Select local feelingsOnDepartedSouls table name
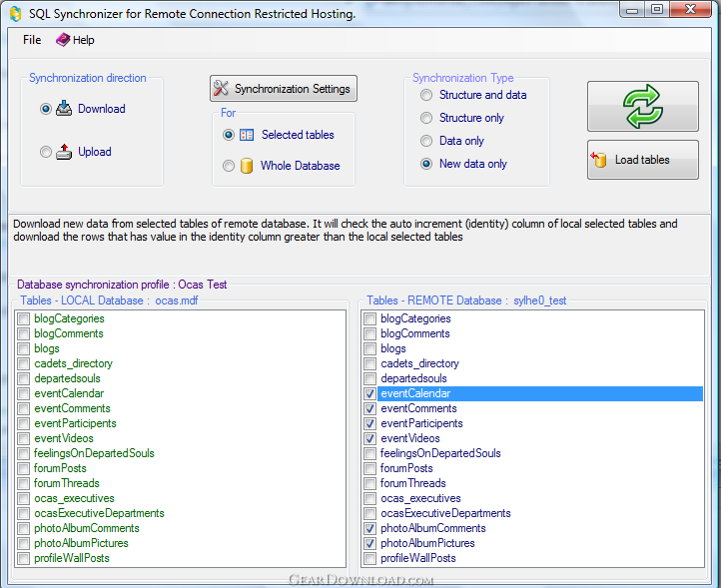This screenshot has height=588, width=721. [94, 453]
